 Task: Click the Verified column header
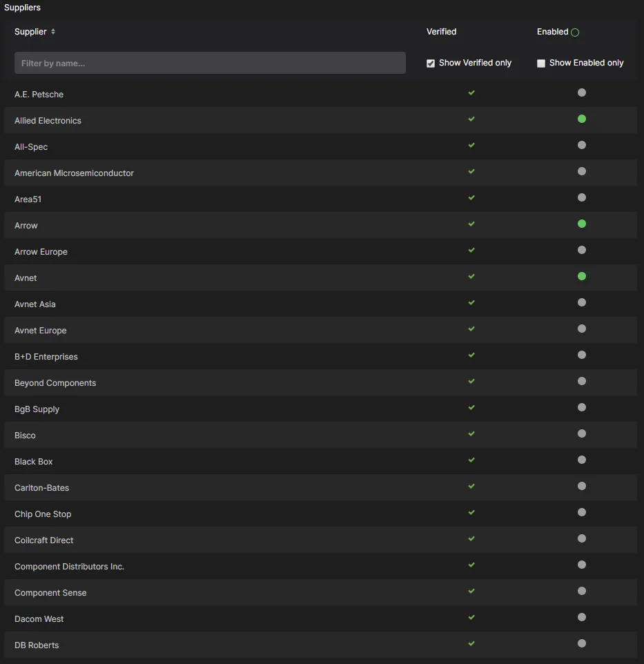tap(441, 32)
